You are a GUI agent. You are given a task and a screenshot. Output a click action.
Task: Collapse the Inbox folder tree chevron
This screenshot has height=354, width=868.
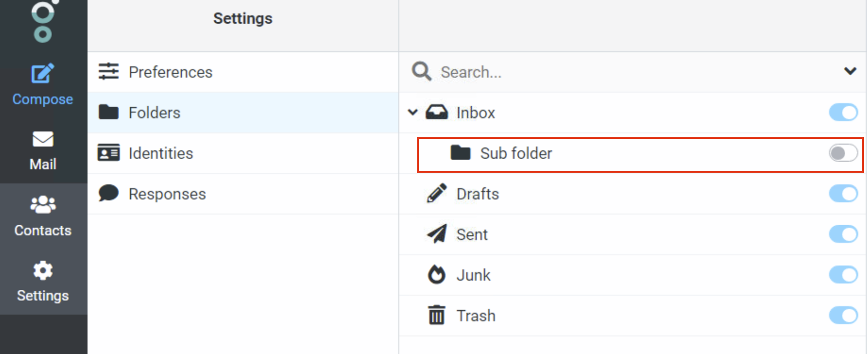tap(413, 112)
